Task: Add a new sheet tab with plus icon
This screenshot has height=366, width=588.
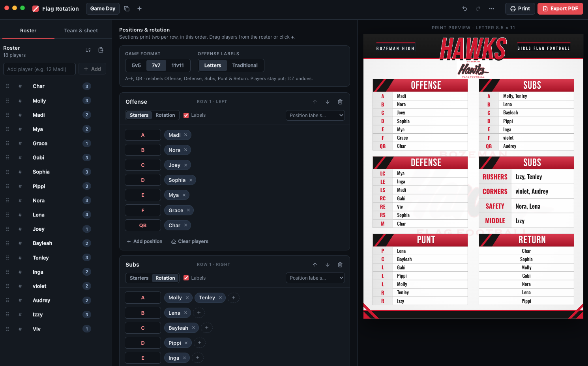Action: [x=139, y=9]
